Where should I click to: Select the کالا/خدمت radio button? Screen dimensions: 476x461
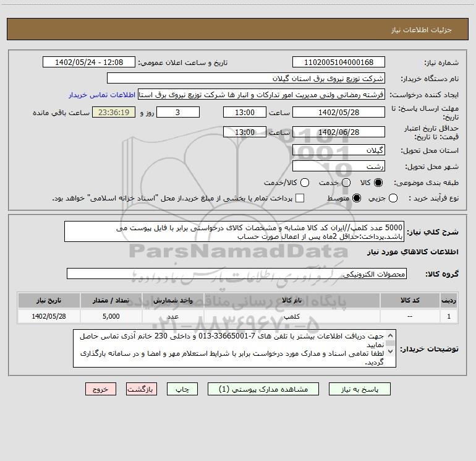[305, 183]
